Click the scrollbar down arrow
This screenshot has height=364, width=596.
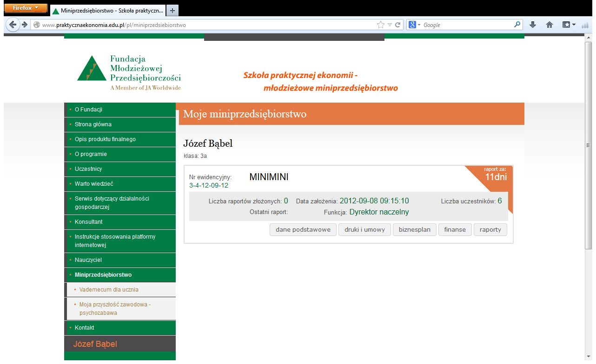click(x=589, y=357)
